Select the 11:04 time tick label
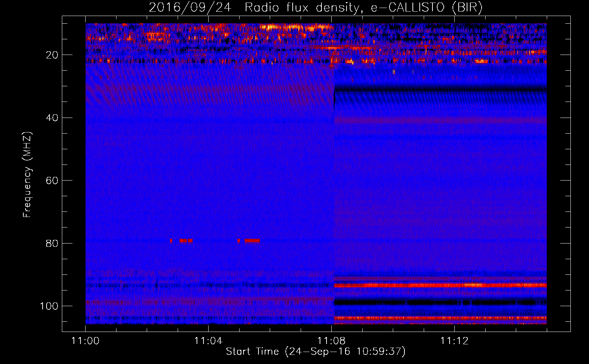Screen dimensions: 589x364 point(208,341)
